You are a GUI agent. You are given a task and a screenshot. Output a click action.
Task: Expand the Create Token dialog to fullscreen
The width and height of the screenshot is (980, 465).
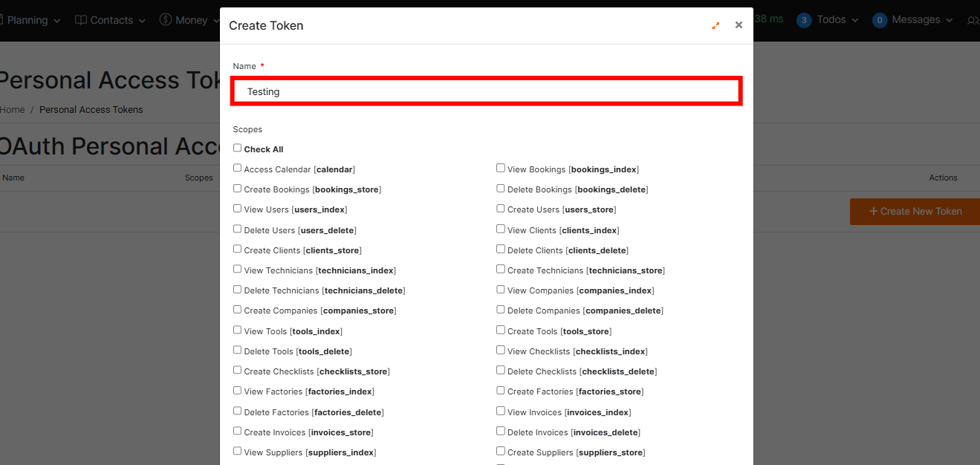715,25
